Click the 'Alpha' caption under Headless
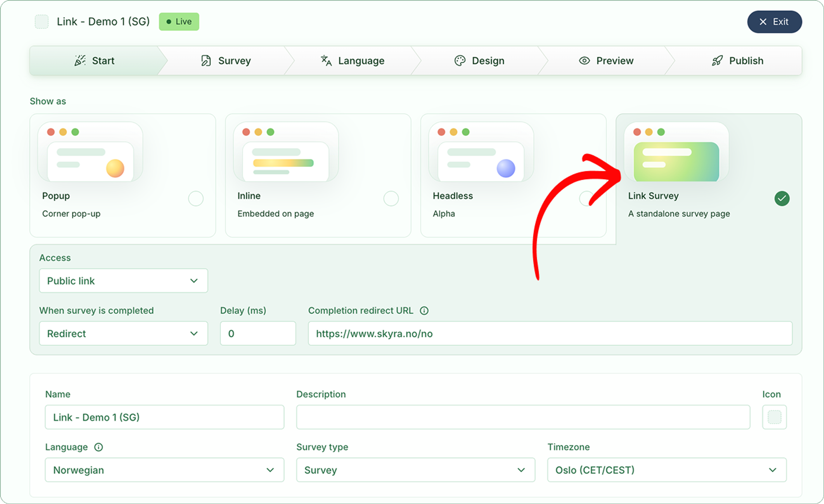 click(444, 214)
